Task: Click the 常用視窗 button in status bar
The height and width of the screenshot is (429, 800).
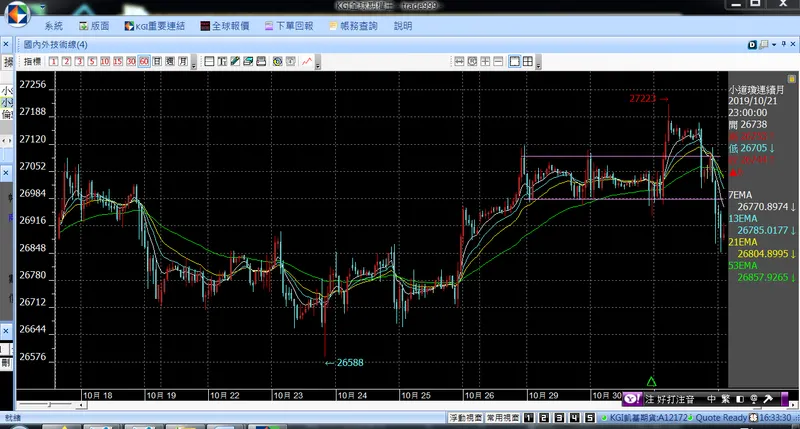Action: coord(502,418)
